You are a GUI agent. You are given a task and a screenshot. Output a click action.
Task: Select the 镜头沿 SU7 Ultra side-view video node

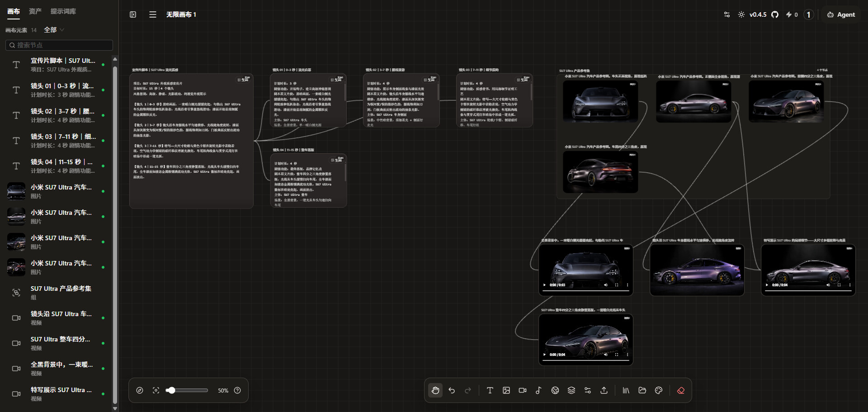pyautogui.click(x=697, y=270)
